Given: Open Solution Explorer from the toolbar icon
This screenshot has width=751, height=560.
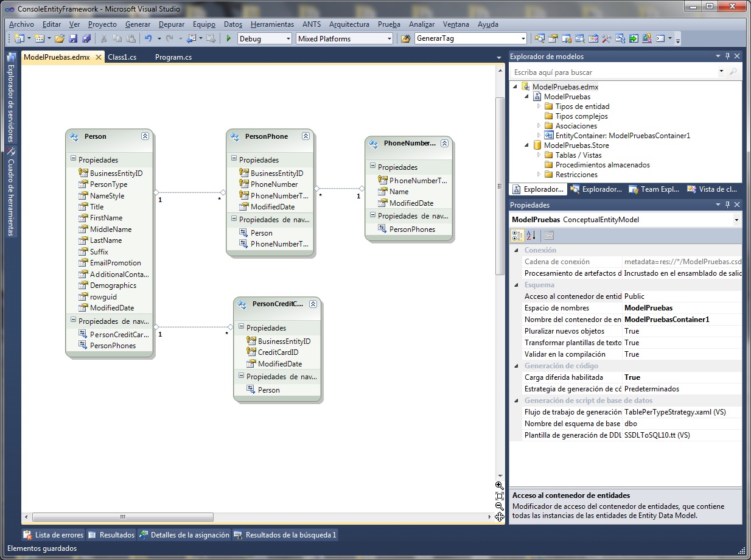Looking at the screenshot, I should [539, 38].
